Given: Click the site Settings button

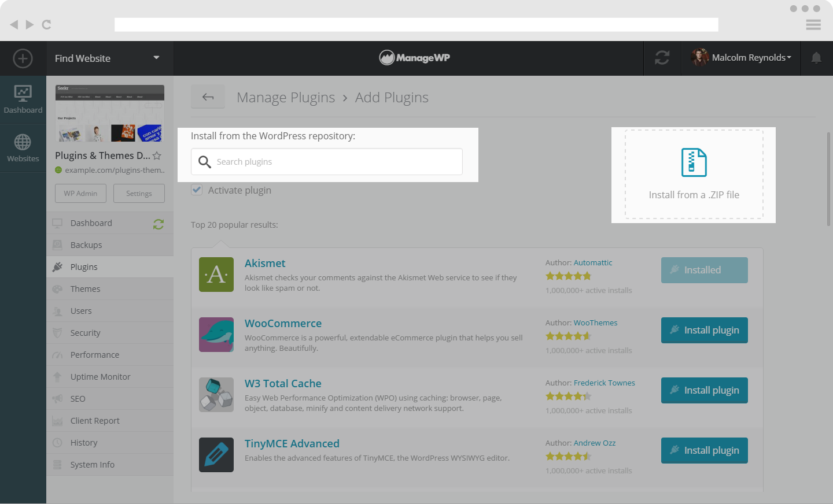Looking at the screenshot, I should tap(139, 193).
